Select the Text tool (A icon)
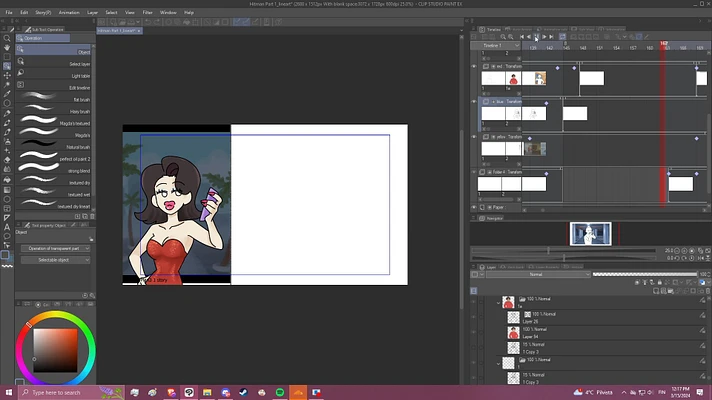 [7, 227]
